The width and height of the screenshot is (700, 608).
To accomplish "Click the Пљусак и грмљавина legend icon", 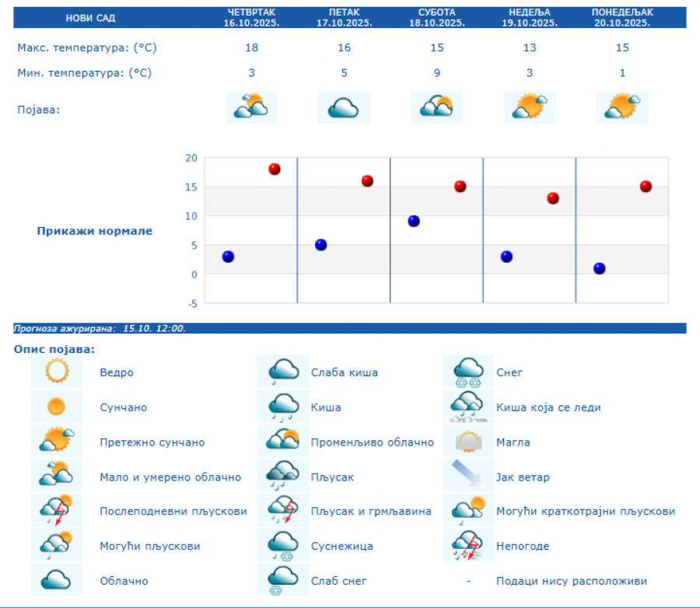I will pos(283,511).
